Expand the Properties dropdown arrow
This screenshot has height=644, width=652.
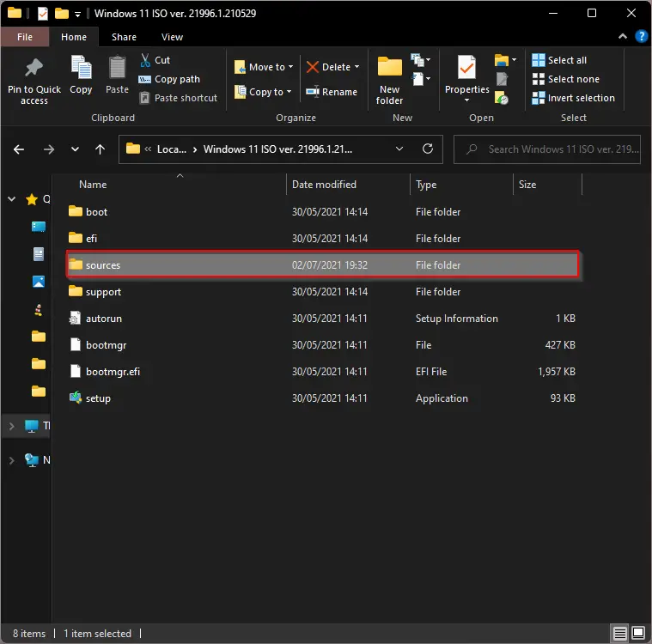[466, 100]
